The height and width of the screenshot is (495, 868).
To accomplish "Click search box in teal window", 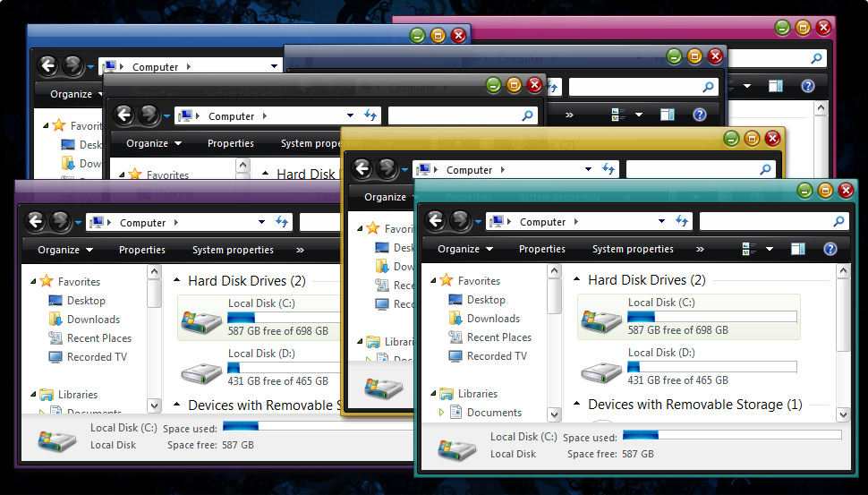I will (774, 221).
